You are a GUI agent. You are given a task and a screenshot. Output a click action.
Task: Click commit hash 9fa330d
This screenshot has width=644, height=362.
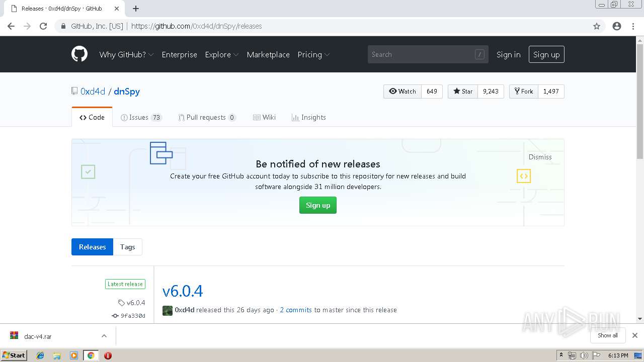click(132, 316)
